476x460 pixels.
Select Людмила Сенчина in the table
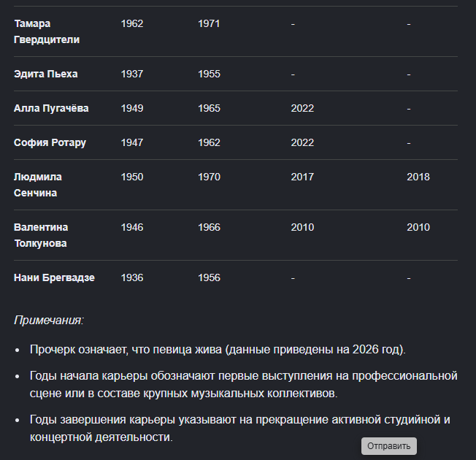point(38,185)
